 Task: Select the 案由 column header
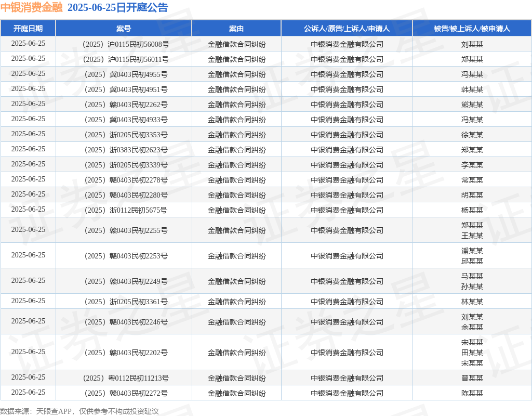(x=236, y=29)
